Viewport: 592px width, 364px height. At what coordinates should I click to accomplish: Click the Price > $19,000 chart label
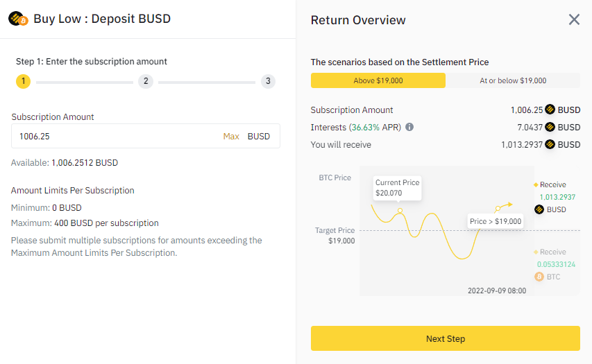coord(496,222)
